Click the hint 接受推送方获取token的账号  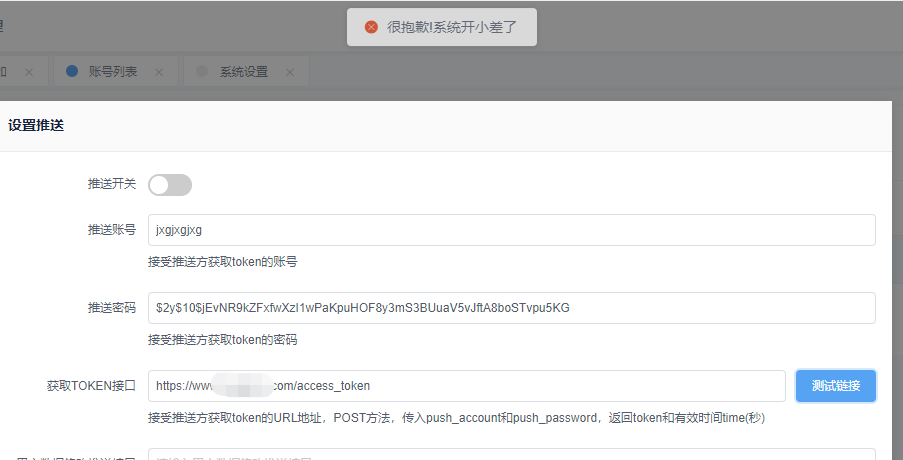pyautogui.click(x=222, y=262)
